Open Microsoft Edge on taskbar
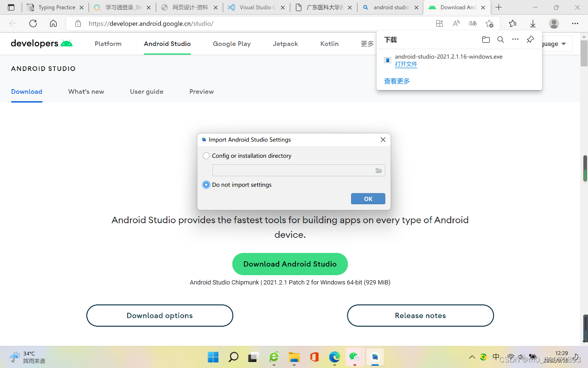The image size is (588, 368). 334,357
